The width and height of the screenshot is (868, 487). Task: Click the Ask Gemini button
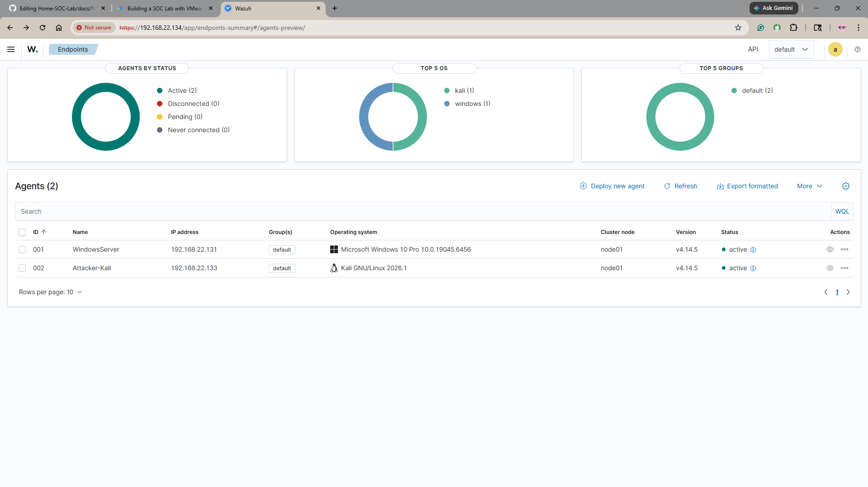click(x=773, y=8)
